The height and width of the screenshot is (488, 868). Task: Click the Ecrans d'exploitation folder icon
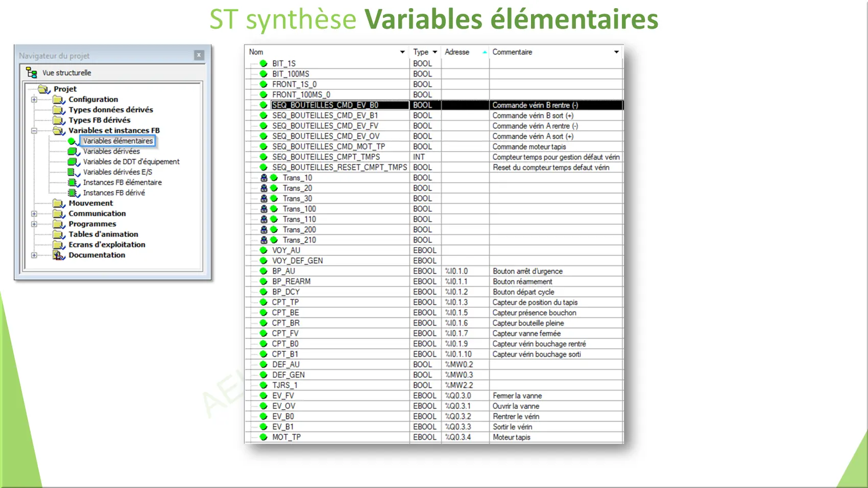tap(59, 245)
